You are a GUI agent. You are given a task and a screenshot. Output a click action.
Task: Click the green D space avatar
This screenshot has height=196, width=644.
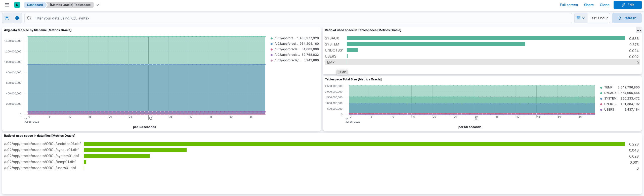[17, 5]
